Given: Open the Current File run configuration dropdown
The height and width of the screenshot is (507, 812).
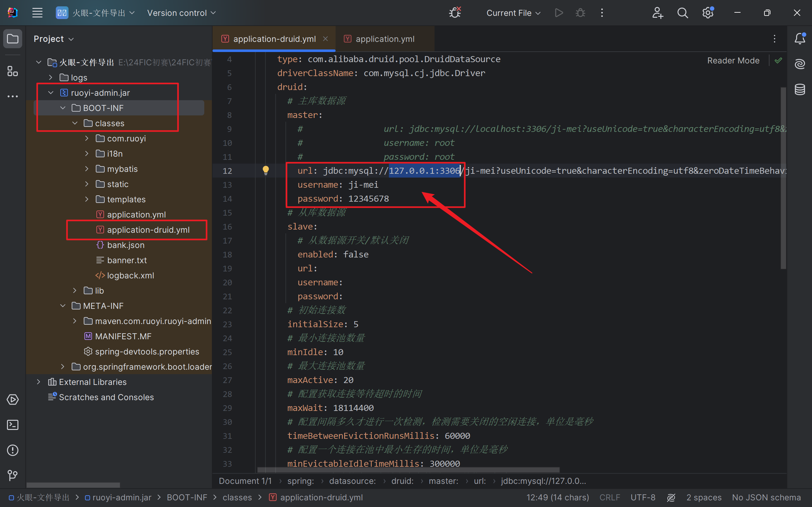Looking at the screenshot, I should (513, 13).
